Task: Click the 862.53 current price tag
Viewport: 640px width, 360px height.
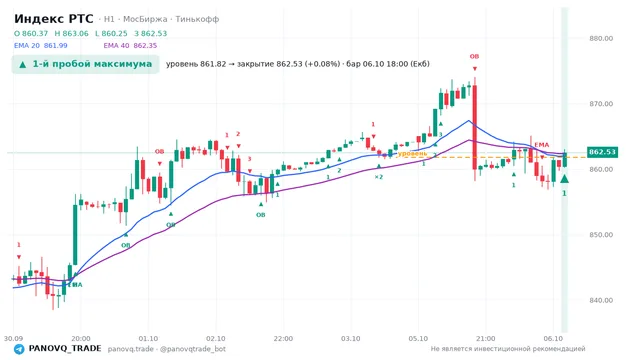Action: coord(602,152)
